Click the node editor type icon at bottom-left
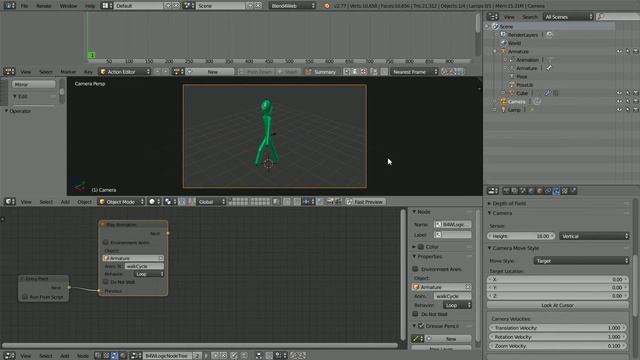 (x=9, y=356)
